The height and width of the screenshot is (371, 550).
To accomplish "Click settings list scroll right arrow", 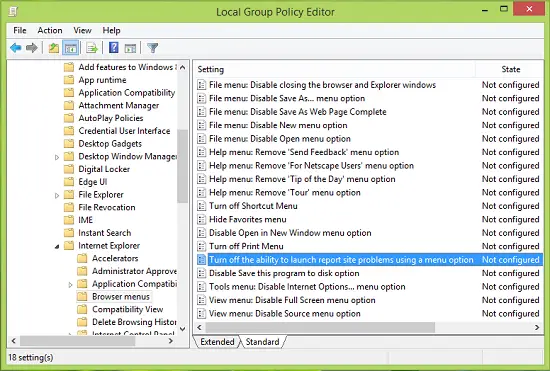I will pos(537,327).
